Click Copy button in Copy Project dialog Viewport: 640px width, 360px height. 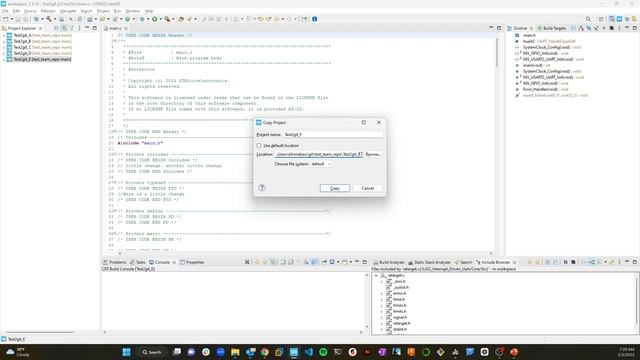coord(335,188)
